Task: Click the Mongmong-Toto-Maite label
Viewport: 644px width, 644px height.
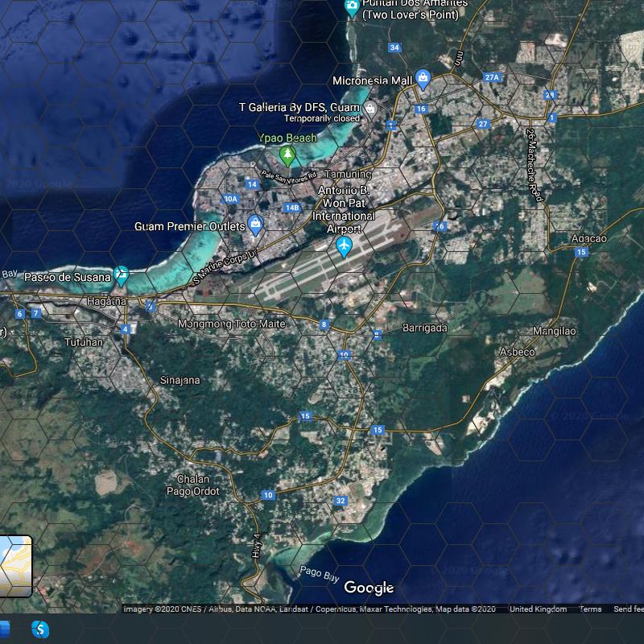Action: point(232,324)
